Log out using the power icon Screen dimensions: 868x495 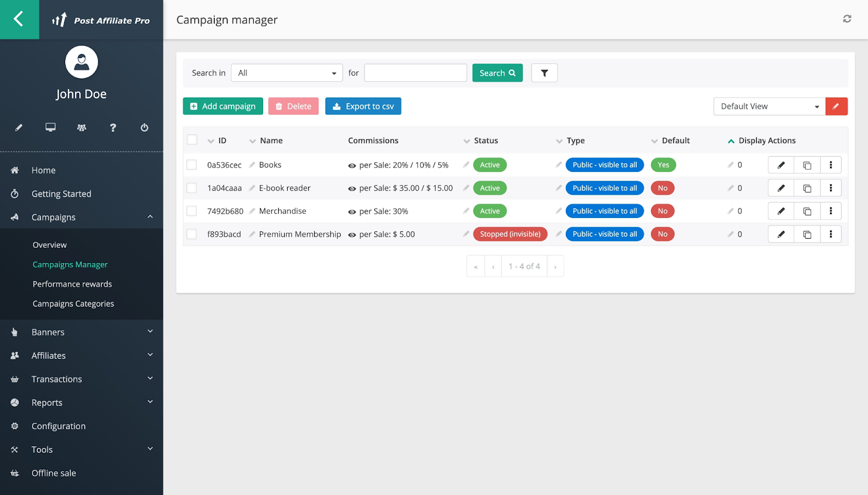[144, 128]
